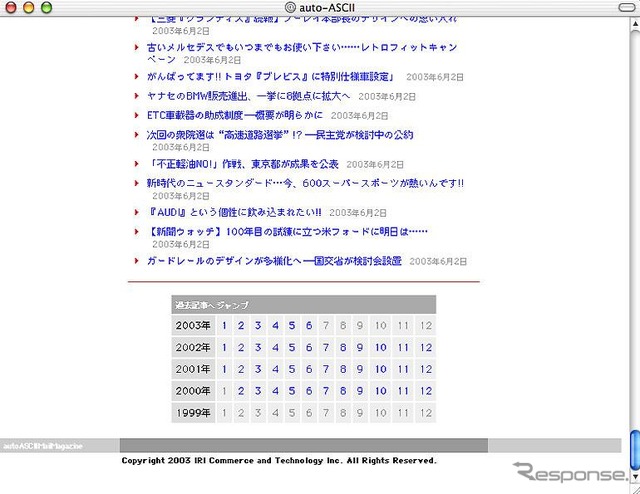Click the 2002年 row label
The height and width of the screenshot is (494, 640).
coord(193,347)
